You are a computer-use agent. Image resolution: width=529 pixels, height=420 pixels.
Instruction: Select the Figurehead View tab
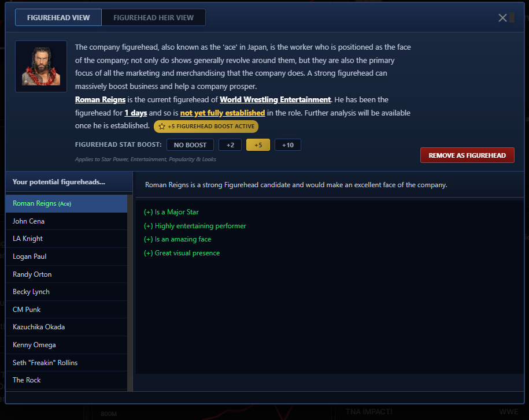(58, 17)
